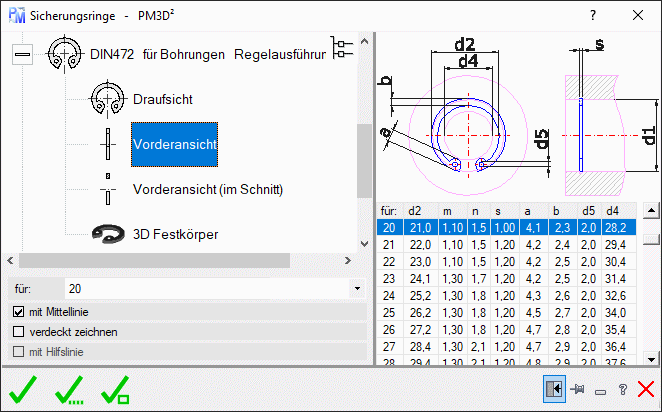This screenshot has width=662, height=412.
Task: Open the tree structure icon beside DIN472
Action: (342, 53)
